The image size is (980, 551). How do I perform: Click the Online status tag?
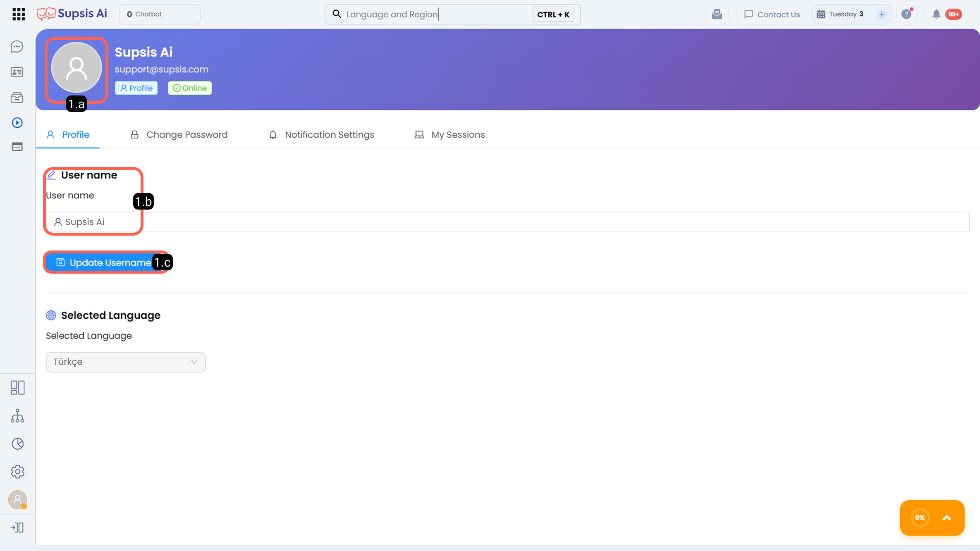(x=190, y=88)
